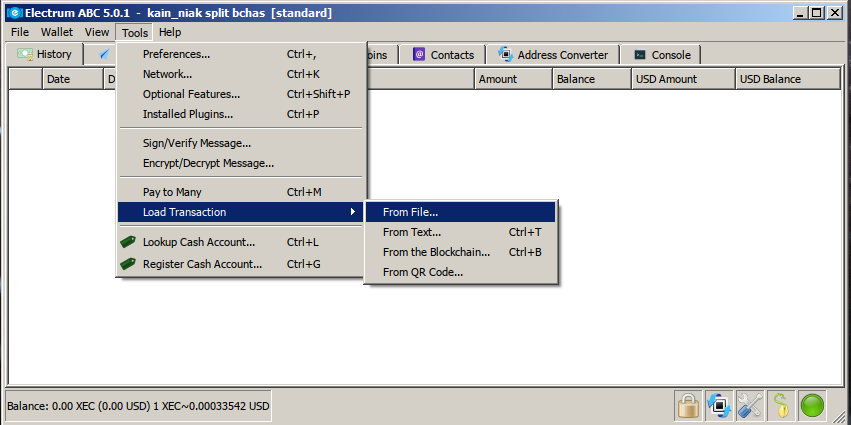Select Network... menu entry
Viewport: 851px width, 425px height.
coord(242,74)
